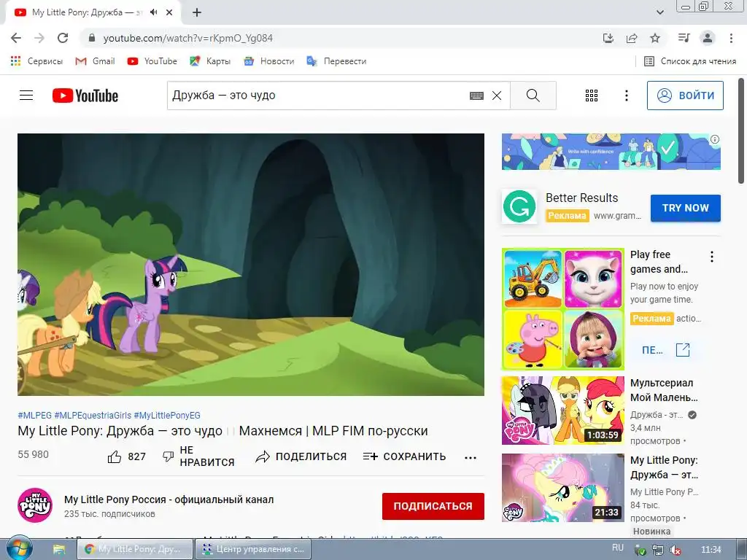Bookmark this page with the star

pos(655,38)
